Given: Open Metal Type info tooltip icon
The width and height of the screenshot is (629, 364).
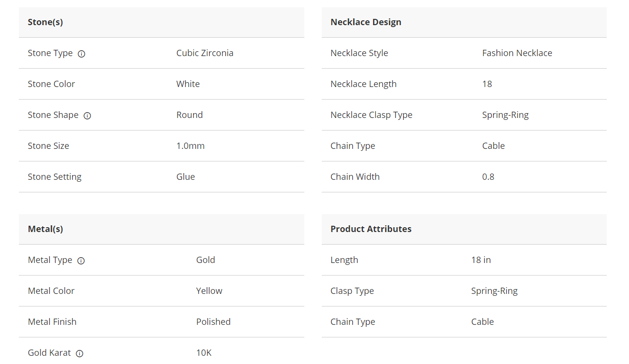Looking at the screenshot, I should (81, 261).
